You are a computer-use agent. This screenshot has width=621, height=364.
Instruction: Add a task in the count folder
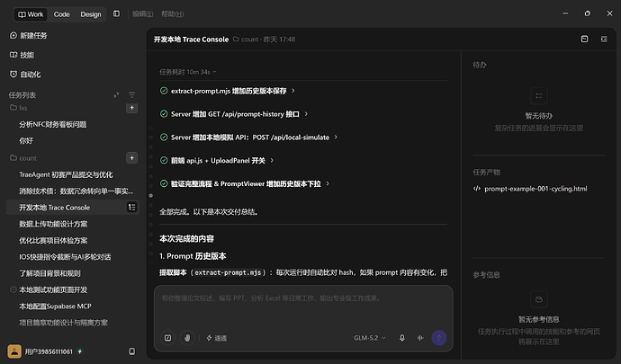tap(132, 158)
